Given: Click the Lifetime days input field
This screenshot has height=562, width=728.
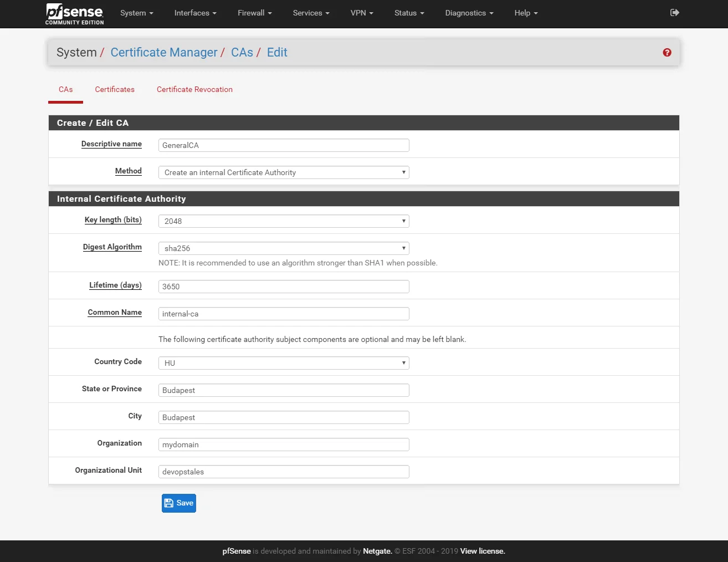Looking at the screenshot, I should coord(283,286).
